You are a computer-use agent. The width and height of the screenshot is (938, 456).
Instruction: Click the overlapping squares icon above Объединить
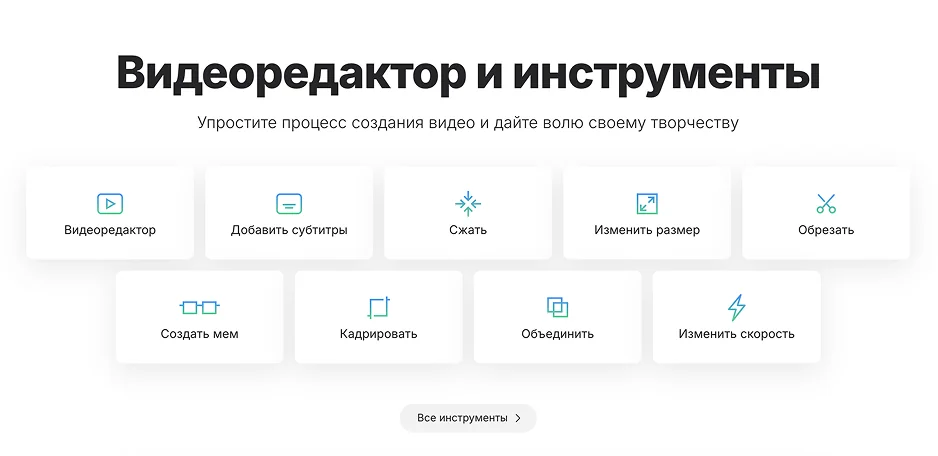tap(558, 308)
